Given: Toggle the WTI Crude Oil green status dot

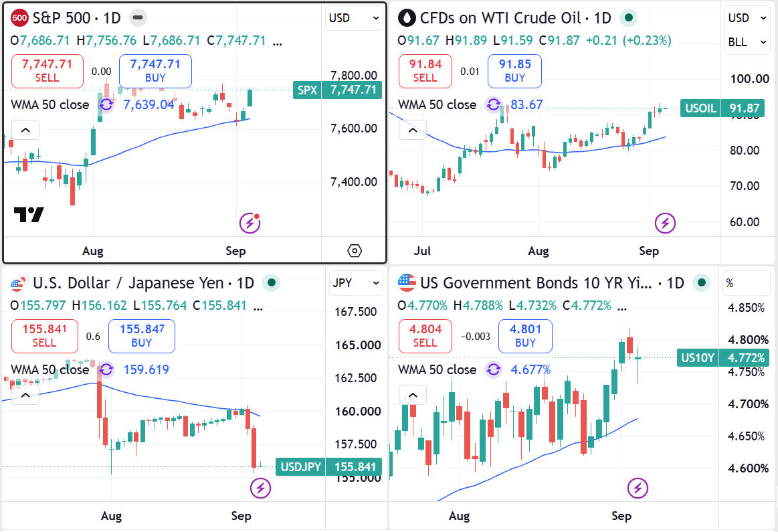Looking at the screenshot, I should [x=628, y=18].
